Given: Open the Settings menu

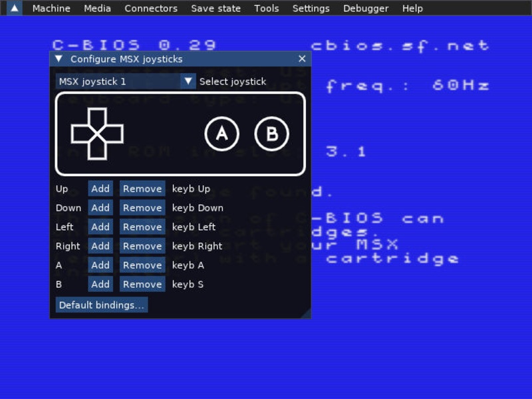Looking at the screenshot, I should coord(311,8).
